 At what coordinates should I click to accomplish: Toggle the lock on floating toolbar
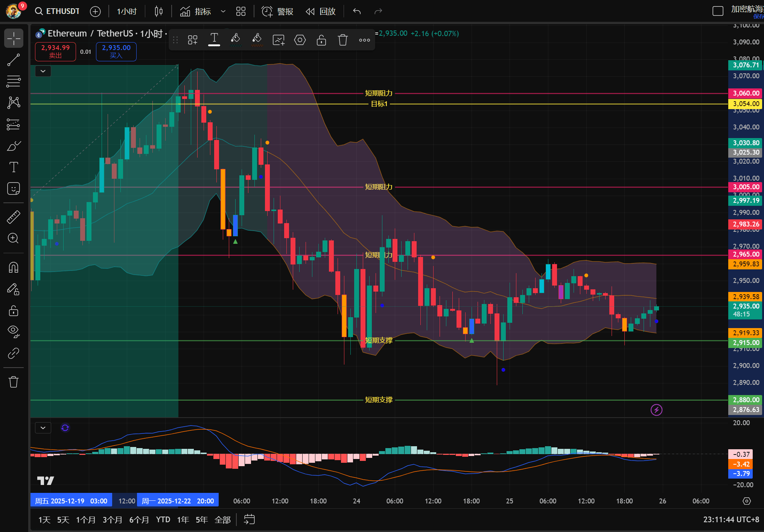(321, 40)
